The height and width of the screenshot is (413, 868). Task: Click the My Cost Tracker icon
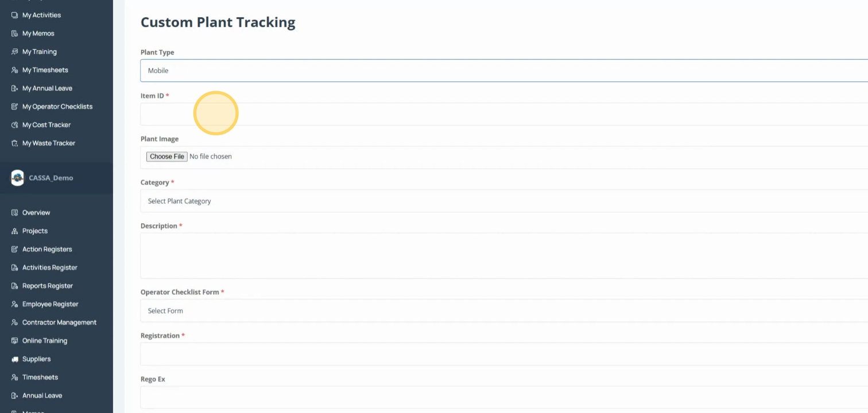coord(15,125)
